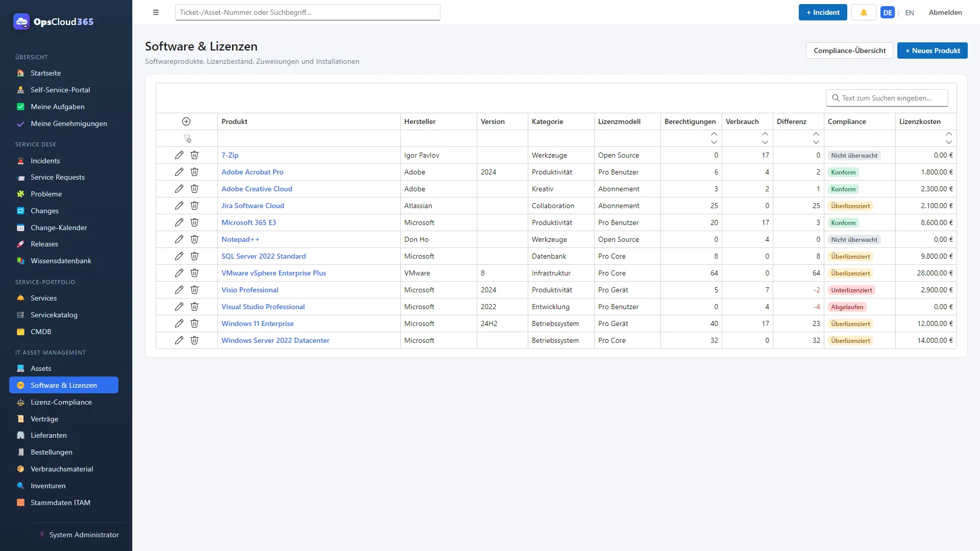Decrease the Berechtigungen filter value
The width and height of the screenshot is (980, 551).
[714, 142]
